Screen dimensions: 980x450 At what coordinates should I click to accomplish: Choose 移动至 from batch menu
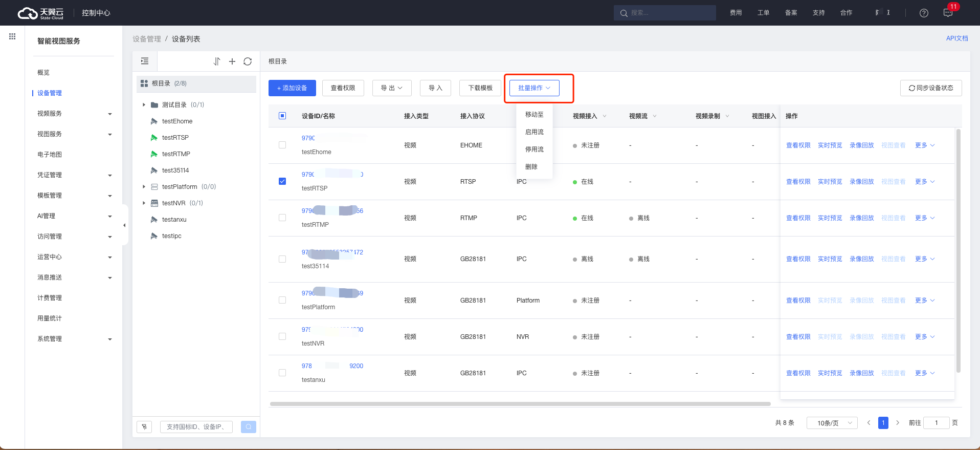point(534,115)
